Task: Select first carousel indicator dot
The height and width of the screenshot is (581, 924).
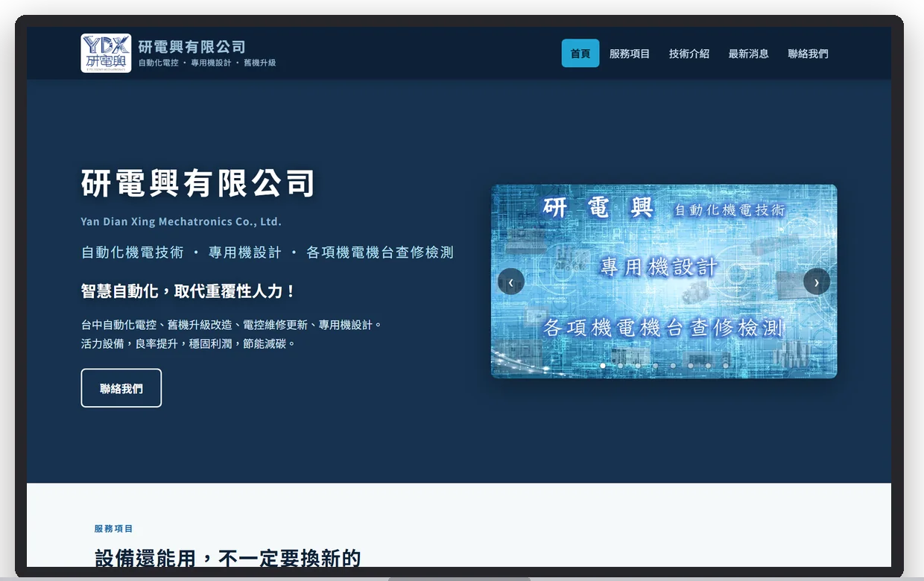Action: (x=603, y=366)
